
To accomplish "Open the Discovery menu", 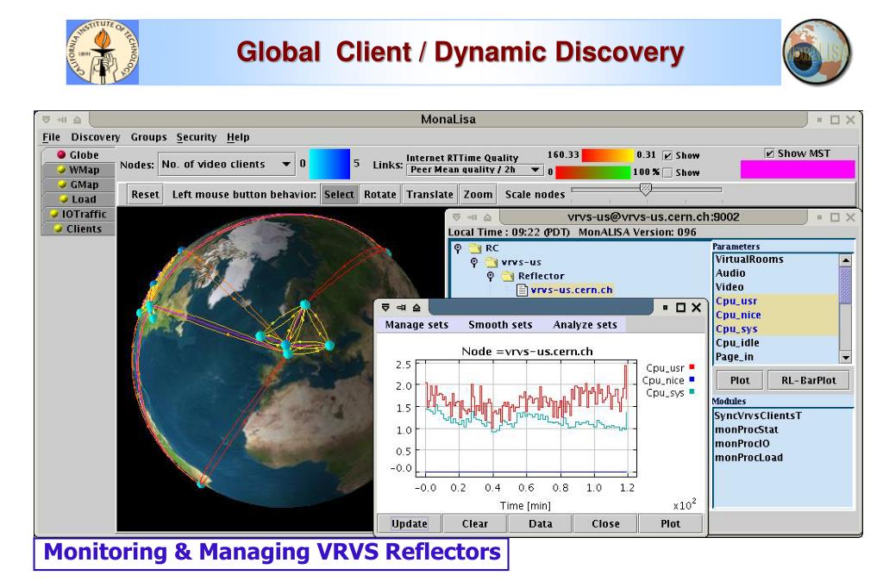I will pos(95,137).
